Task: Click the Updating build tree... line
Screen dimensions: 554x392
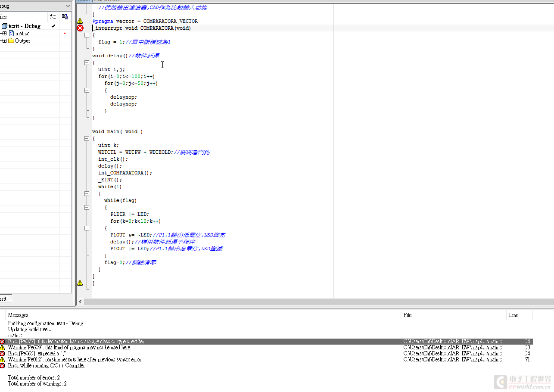Action: pos(29,329)
